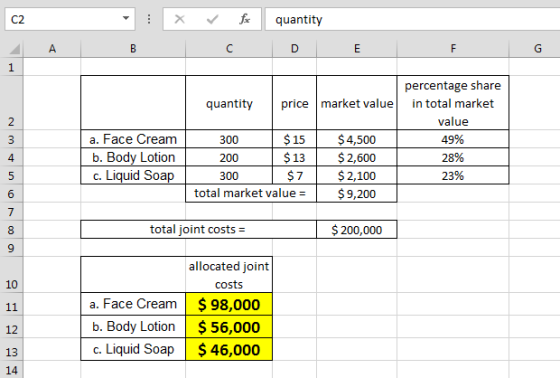This screenshot has width=560, height=378.
Task: Select row 13 header
Action: [x=11, y=349]
